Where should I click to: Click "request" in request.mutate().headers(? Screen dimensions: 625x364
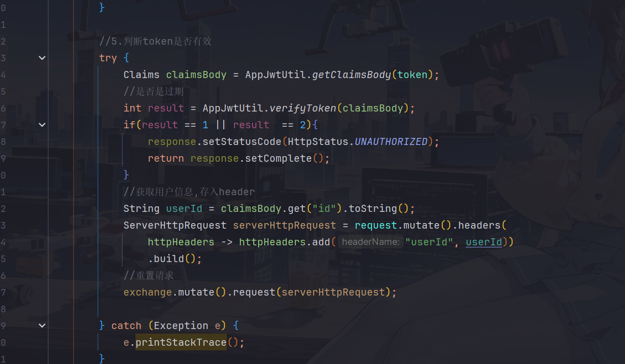376,225
